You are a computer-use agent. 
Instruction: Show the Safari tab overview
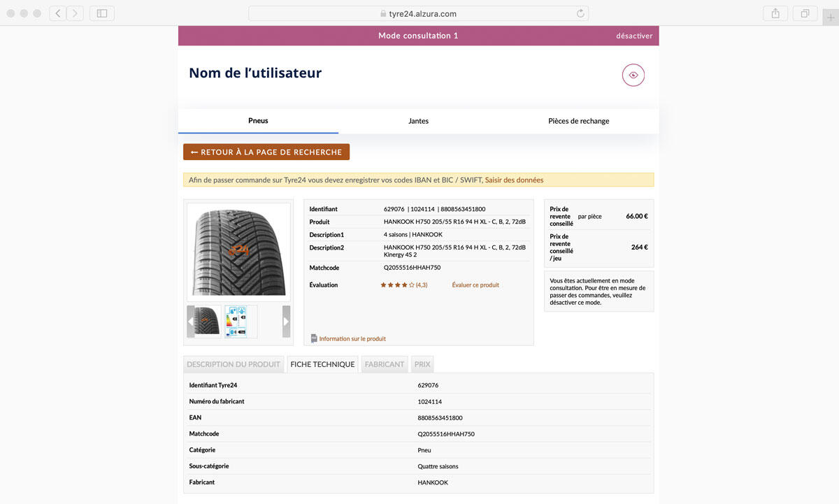click(805, 13)
